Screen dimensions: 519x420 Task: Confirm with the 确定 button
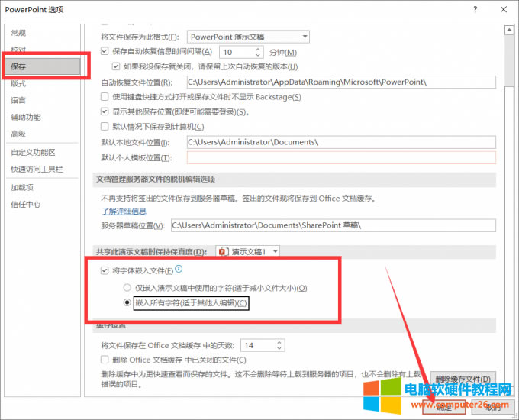(444, 407)
